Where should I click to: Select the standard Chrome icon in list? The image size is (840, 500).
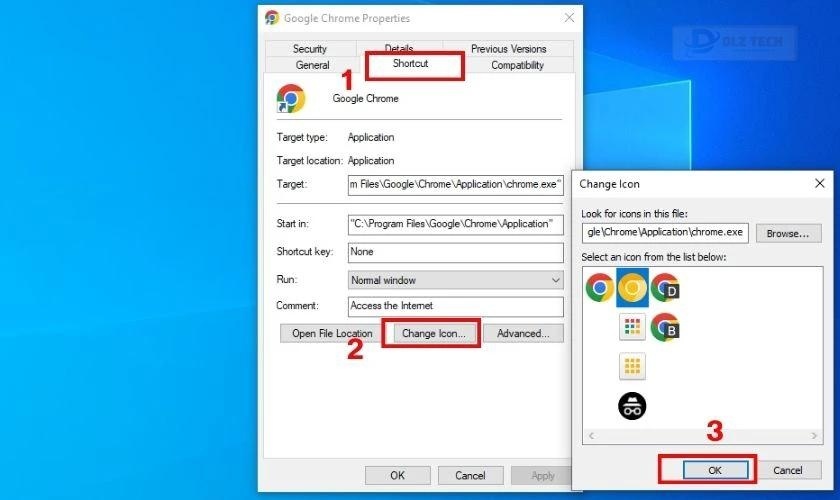(x=599, y=288)
